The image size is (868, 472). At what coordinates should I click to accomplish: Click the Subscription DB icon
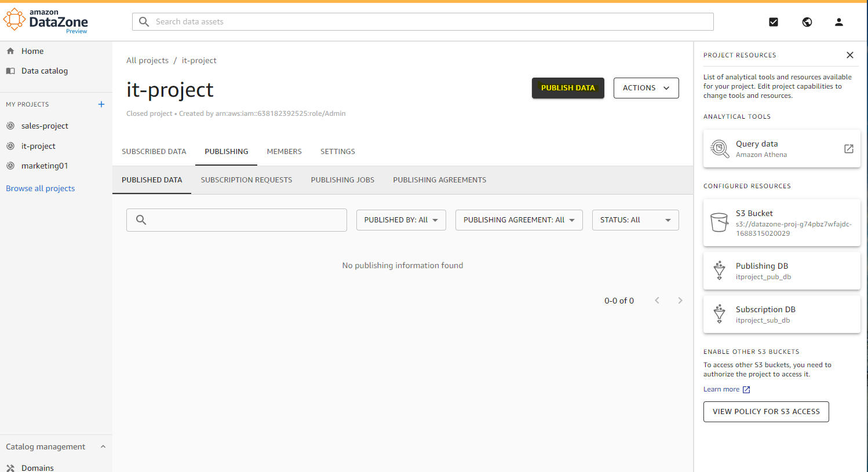click(x=720, y=314)
